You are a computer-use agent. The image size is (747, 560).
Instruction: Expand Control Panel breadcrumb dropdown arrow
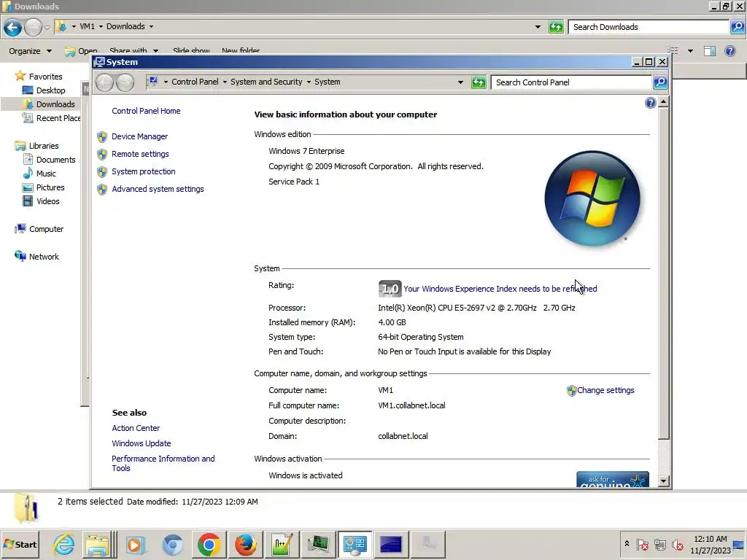pos(225,82)
